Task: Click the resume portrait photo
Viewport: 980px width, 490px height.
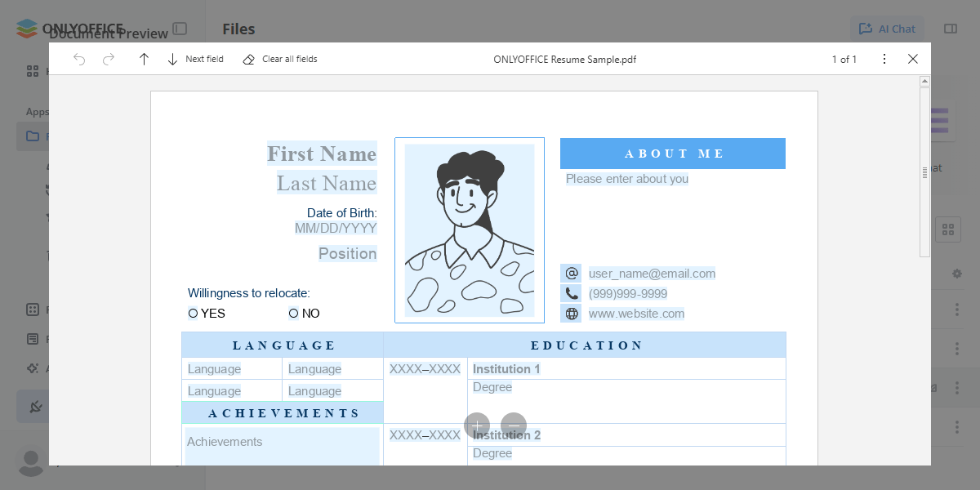Action: (470, 230)
